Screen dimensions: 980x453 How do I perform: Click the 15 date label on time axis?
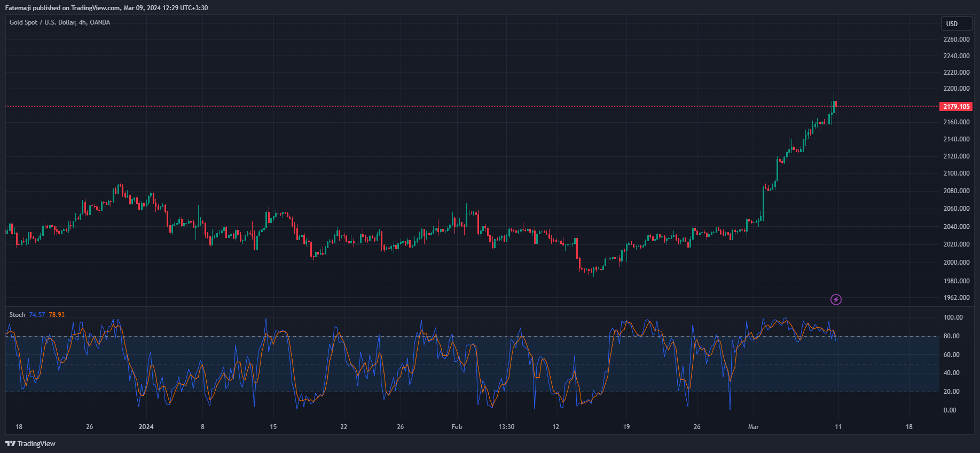pyautogui.click(x=273, y=427)
